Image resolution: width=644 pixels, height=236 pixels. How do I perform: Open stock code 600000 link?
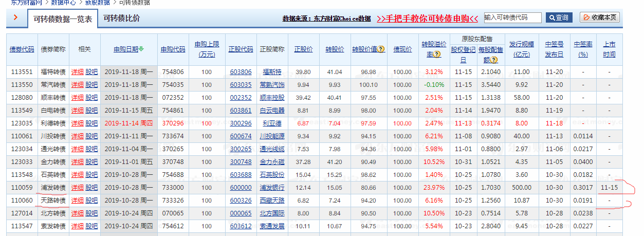coord(241,188)
